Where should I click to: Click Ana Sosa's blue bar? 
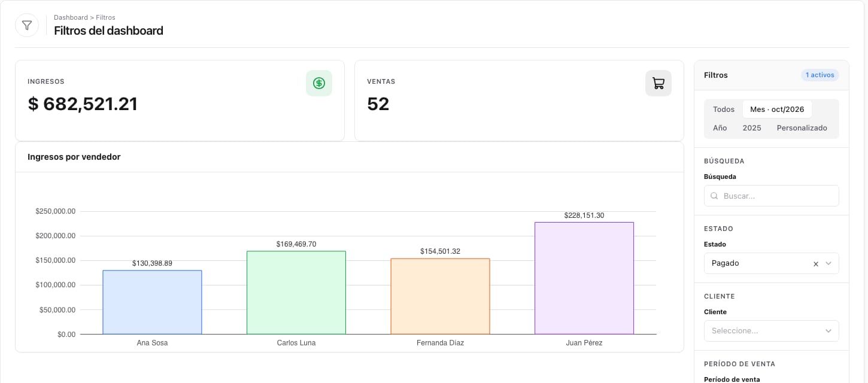152,302
